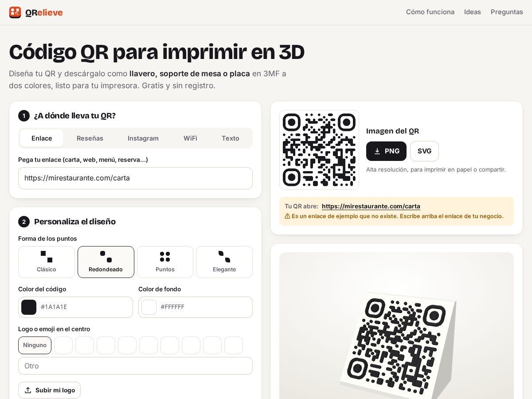Download the QR as PNG
The width and height of the screenshot is (532, 399).
386,151
